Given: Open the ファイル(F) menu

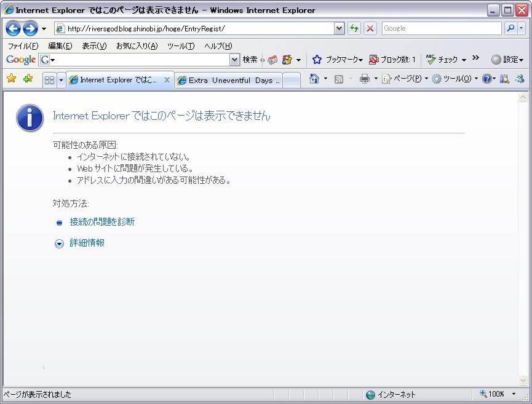Looking at the screenshot, I should [x=23, y=46].
